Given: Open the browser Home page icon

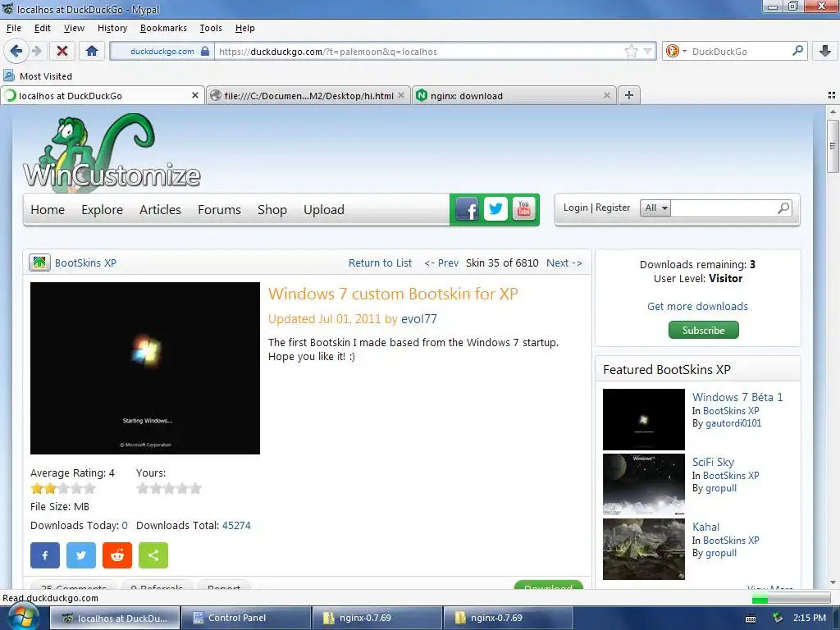Looking at the screenshot, I should [92, 52].
